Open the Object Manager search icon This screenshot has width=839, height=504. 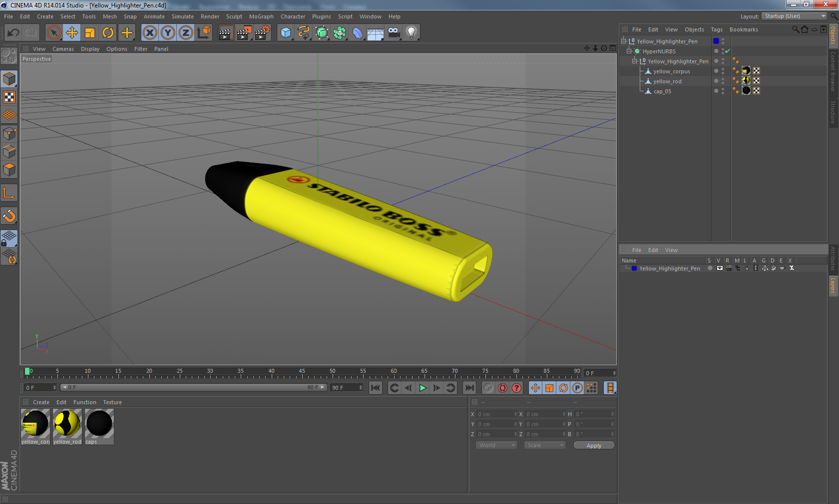796,29
